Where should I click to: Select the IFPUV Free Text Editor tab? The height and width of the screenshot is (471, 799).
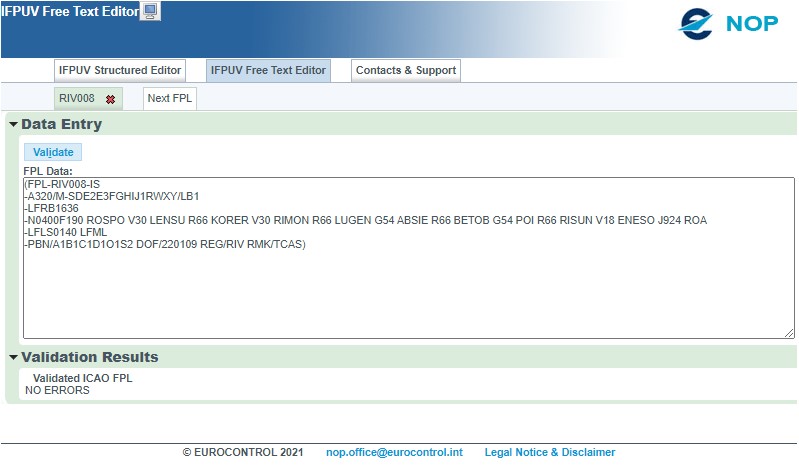coord(268,70)
